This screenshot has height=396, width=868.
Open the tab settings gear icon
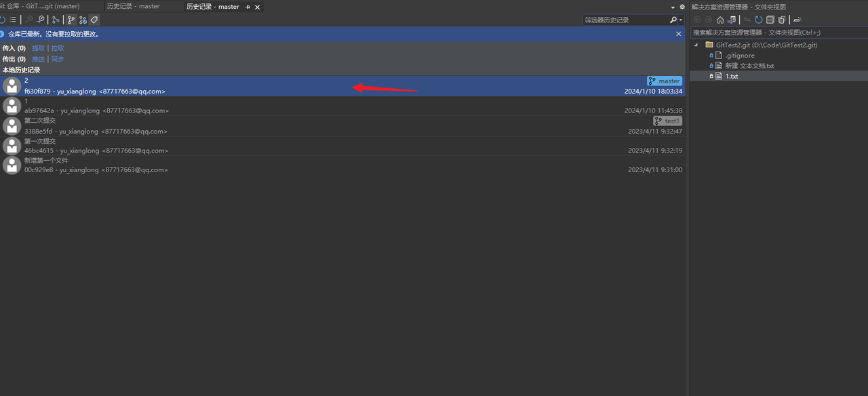(682, 7)
